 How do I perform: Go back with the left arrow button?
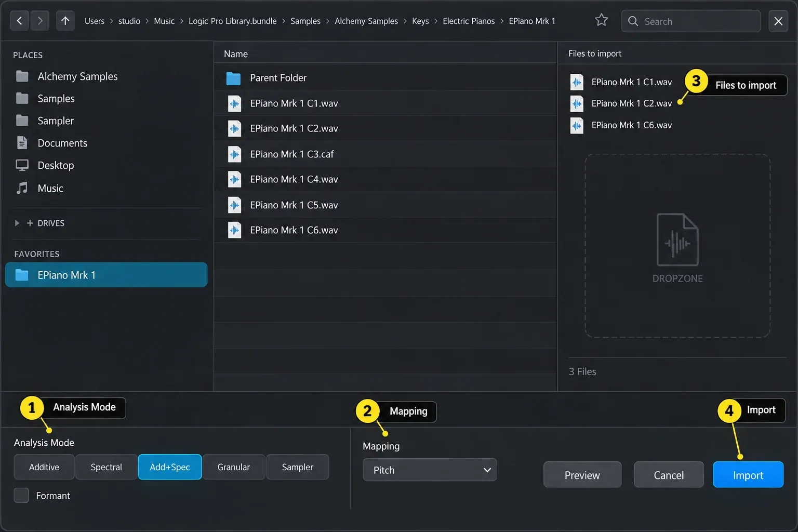click(x=19, y=21)
